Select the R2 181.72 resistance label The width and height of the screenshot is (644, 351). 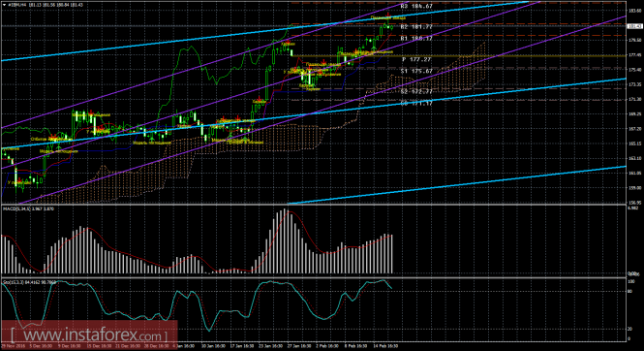tap(416, 27)
